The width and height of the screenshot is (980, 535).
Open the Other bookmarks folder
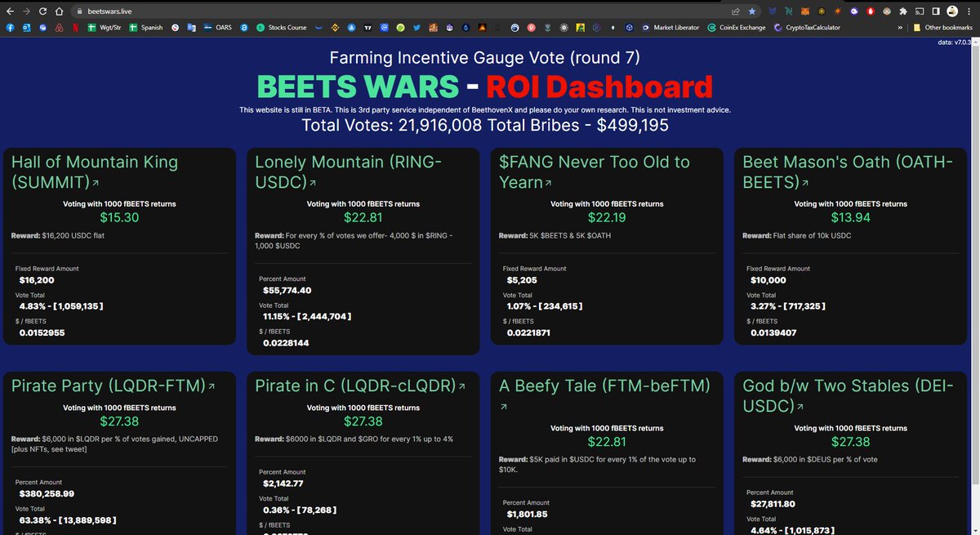point(943,28)
